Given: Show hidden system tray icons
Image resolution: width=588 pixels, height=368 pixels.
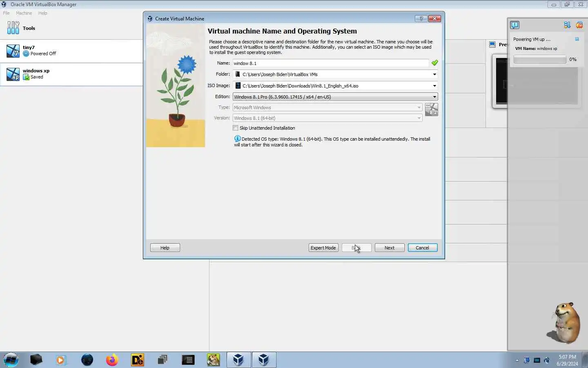Looking at the screenshot, I should pos(517,360).
